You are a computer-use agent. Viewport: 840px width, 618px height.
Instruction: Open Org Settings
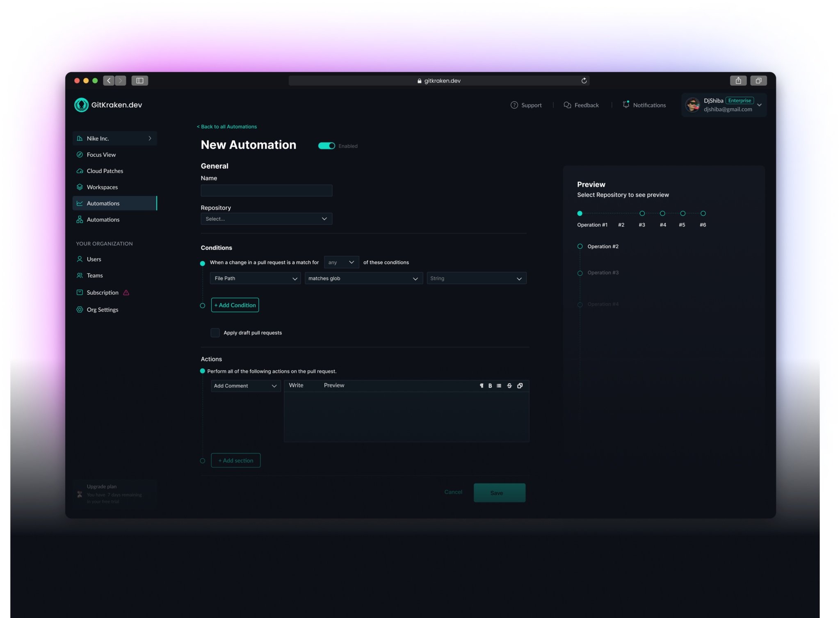(103, 309)
